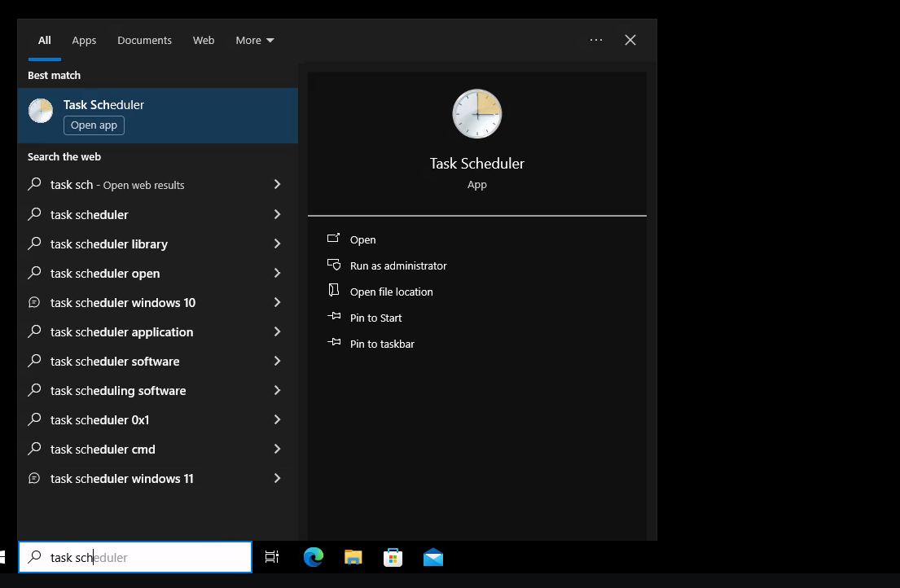
Task: Expand arrow for 'task scheduler cmd' suggestion
Action: (x=277, y=449)
